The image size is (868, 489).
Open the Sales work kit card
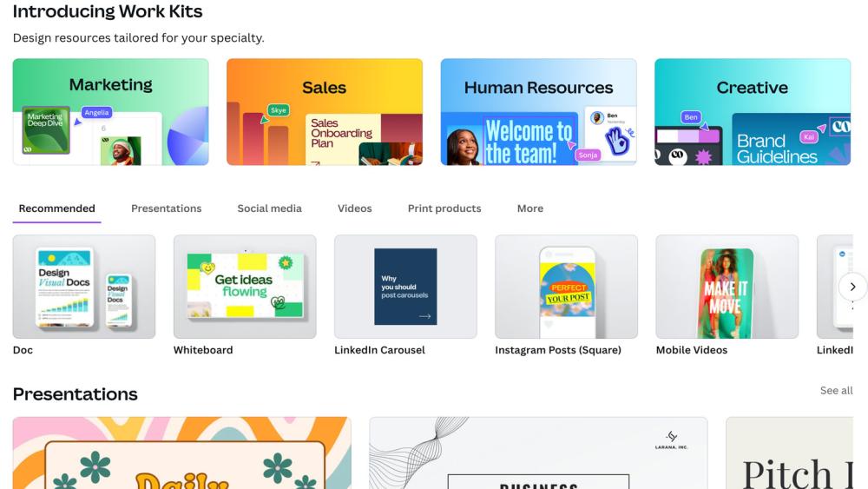(x=324, y=112)
